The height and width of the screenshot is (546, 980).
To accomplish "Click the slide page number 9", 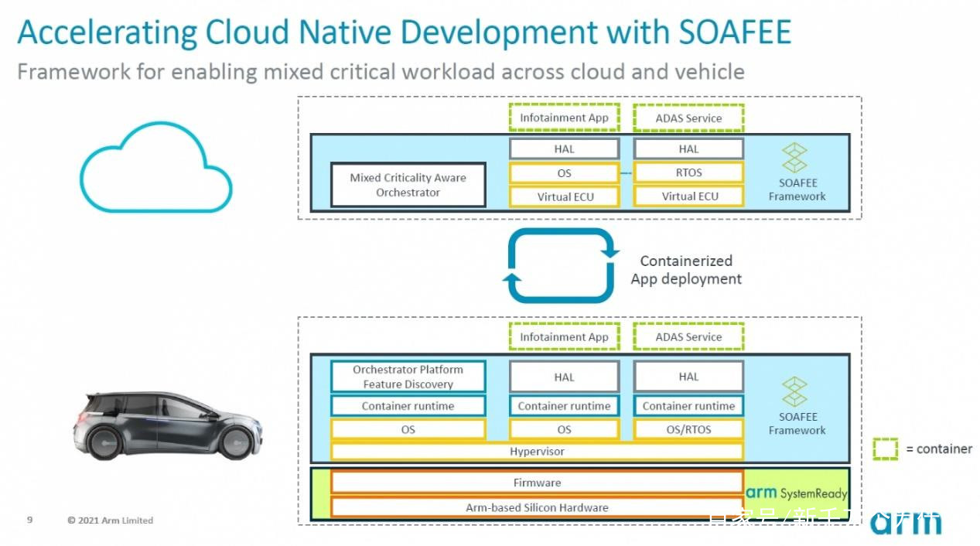I will click(30, 520).
